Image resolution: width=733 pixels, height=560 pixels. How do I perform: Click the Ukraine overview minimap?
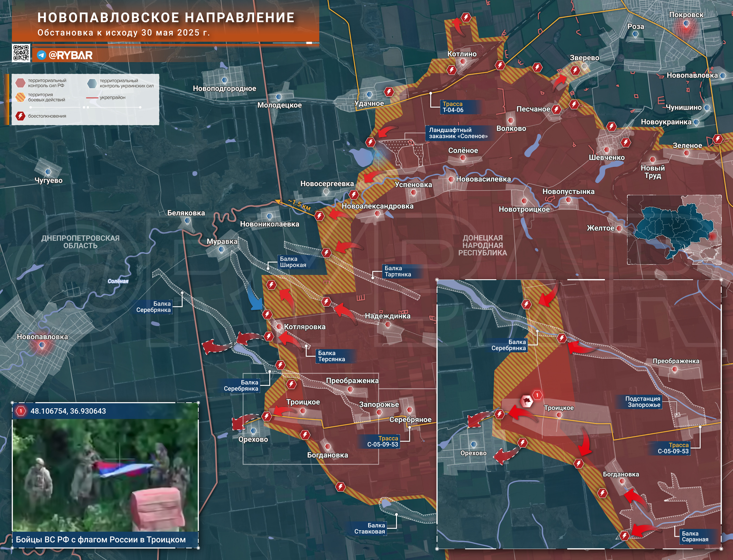674,230
